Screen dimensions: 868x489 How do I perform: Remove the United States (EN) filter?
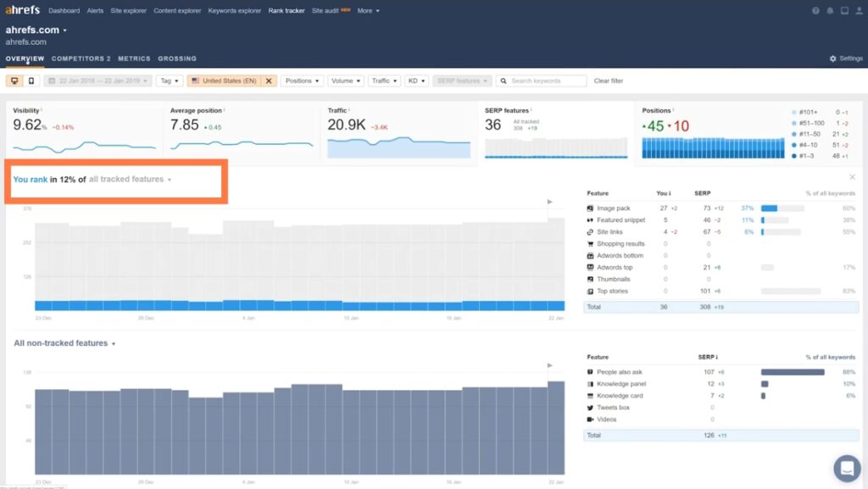[x=269, y=81]
